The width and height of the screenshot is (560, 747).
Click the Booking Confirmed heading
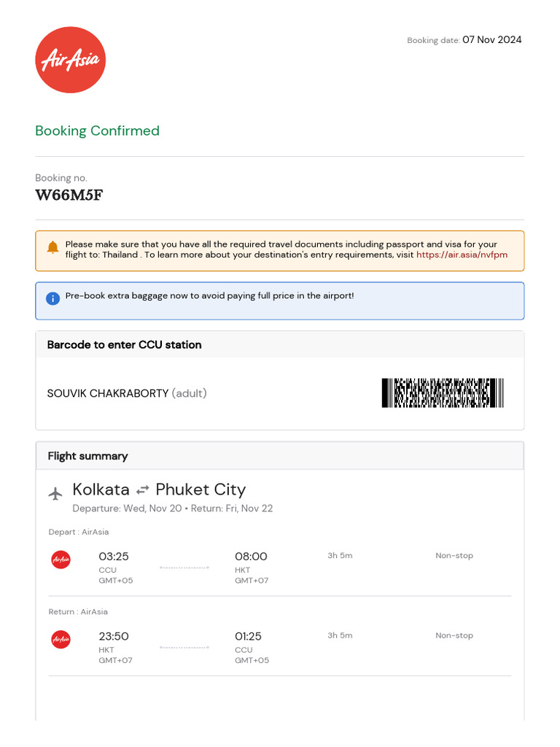pos(97,131)
